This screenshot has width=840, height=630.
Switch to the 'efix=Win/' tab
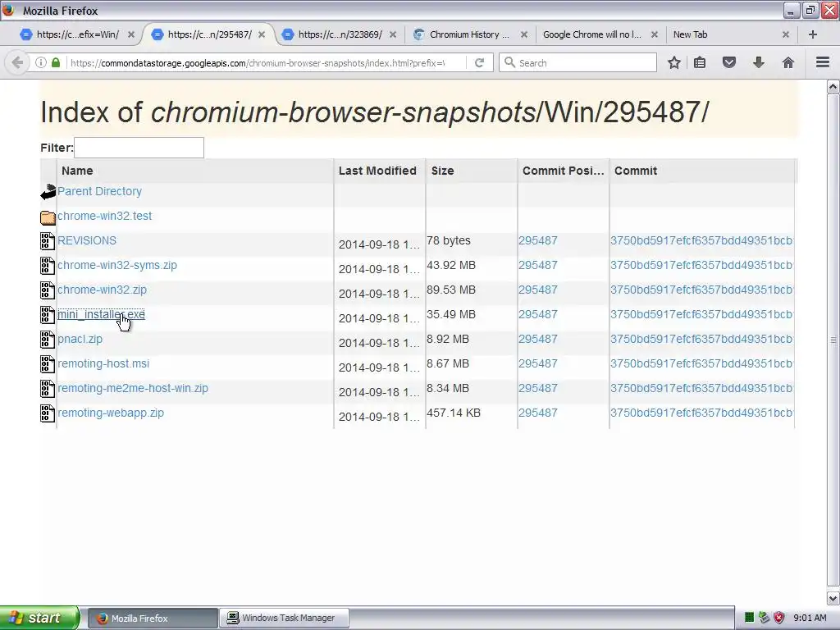(x=78, y=34)
